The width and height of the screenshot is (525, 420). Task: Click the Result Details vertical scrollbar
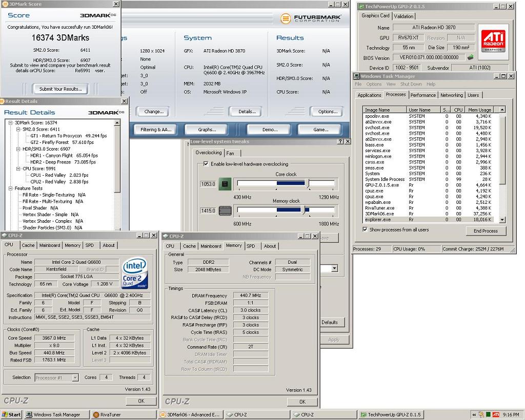tap(117, 175)
